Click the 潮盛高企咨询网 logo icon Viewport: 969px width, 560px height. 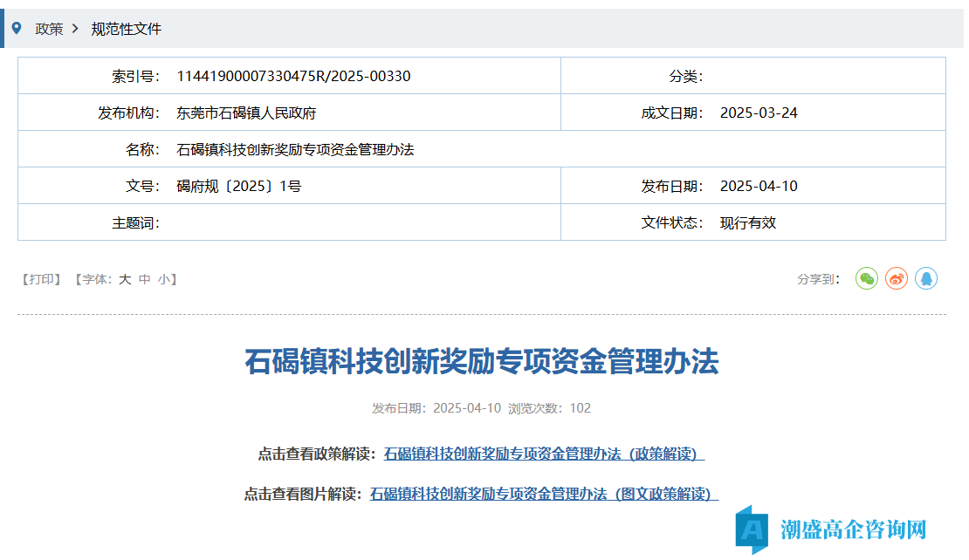pyautogui.click(x=751, y=529)
